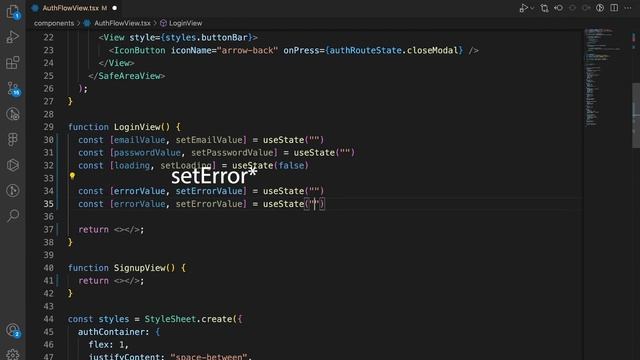Open the Figma extension icon in activity bar
Viewport: 640px width, 360px height.
(x=13, y=140)
